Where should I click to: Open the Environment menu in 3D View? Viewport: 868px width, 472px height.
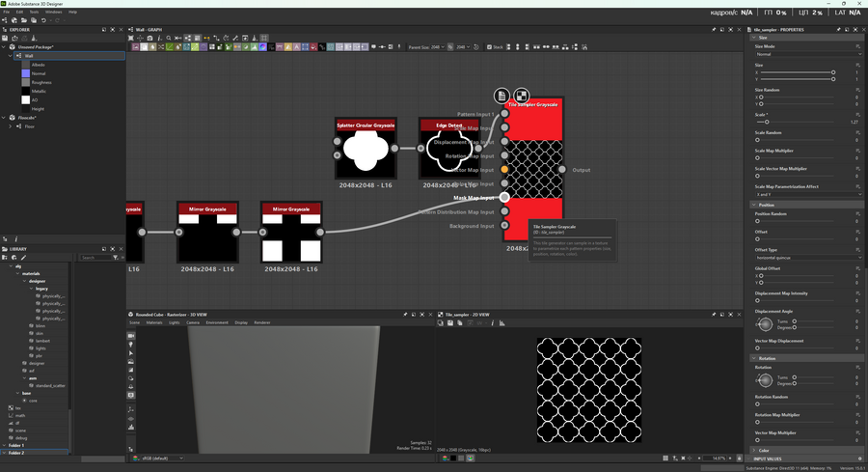217,322
